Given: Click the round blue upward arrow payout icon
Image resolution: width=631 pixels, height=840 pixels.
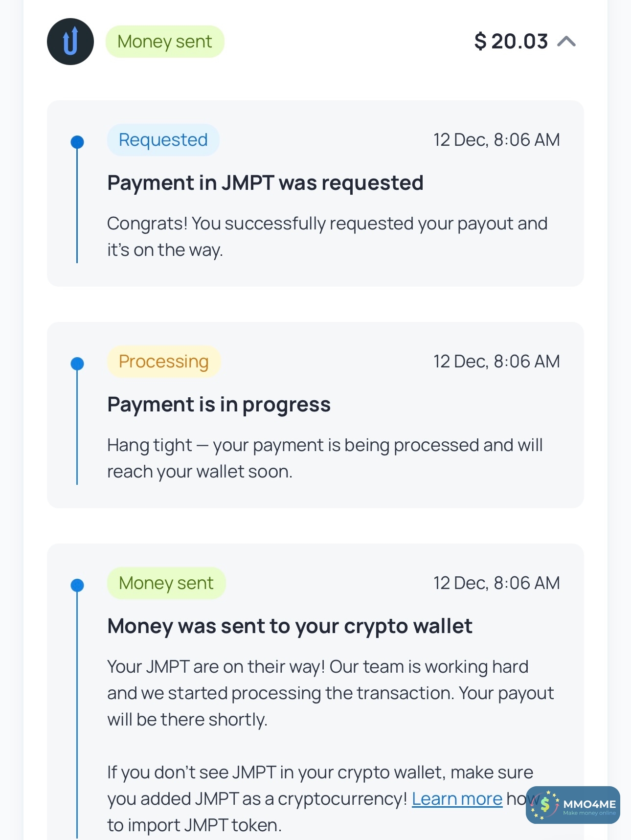Looking at the screenshot, I should coord(70,42).
